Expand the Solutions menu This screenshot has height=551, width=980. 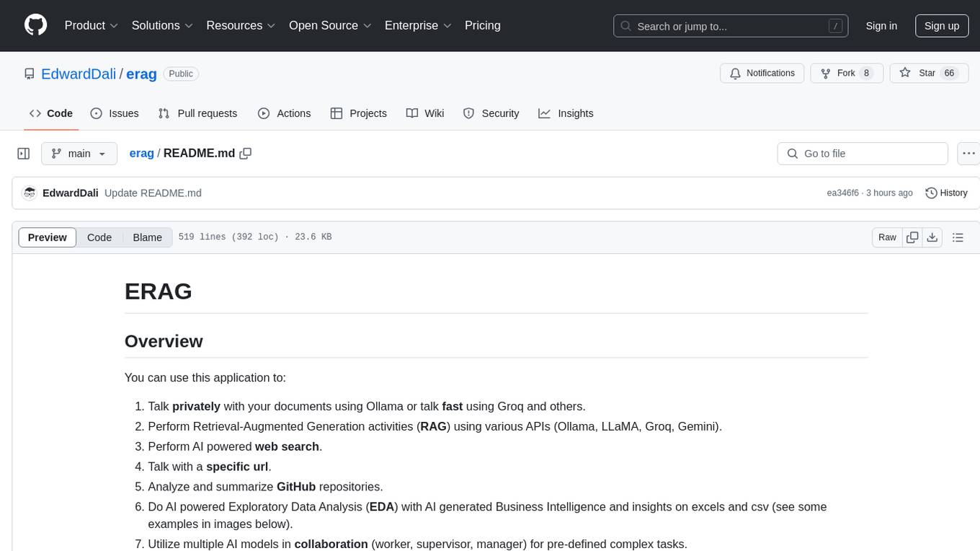click(x=162, y=25)
